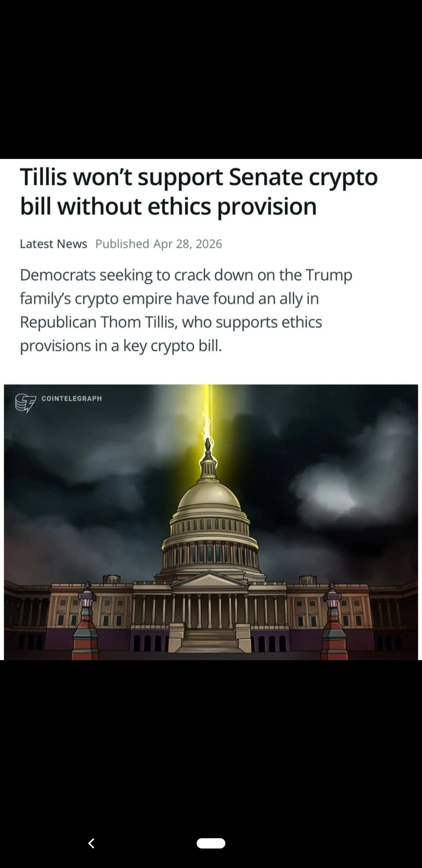Viewport: 422px width, 868px height.
Task: Click the triangular pediment above the columns
Action: click(x=210, y=579)
